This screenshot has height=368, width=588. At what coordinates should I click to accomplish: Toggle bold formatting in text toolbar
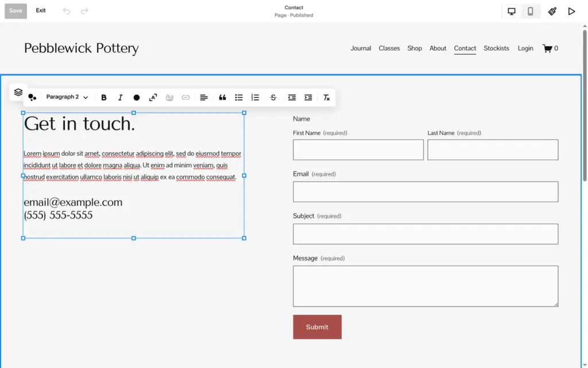[104, 98]
